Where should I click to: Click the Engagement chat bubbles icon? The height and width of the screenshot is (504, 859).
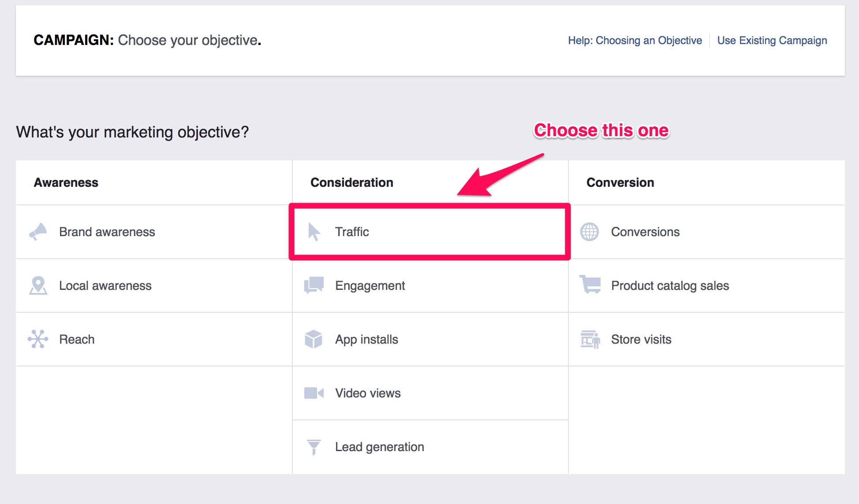click(314, 285)
